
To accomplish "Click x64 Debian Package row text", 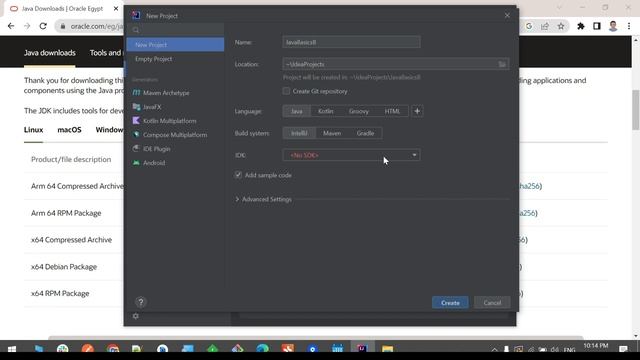I will 64,267.
